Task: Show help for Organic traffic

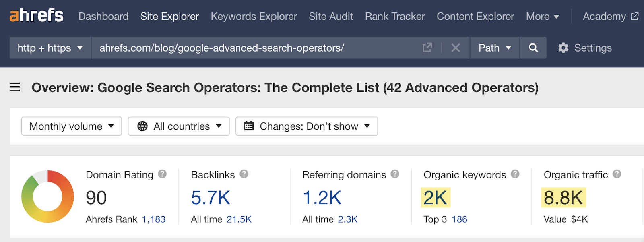Action: [617, 174]
